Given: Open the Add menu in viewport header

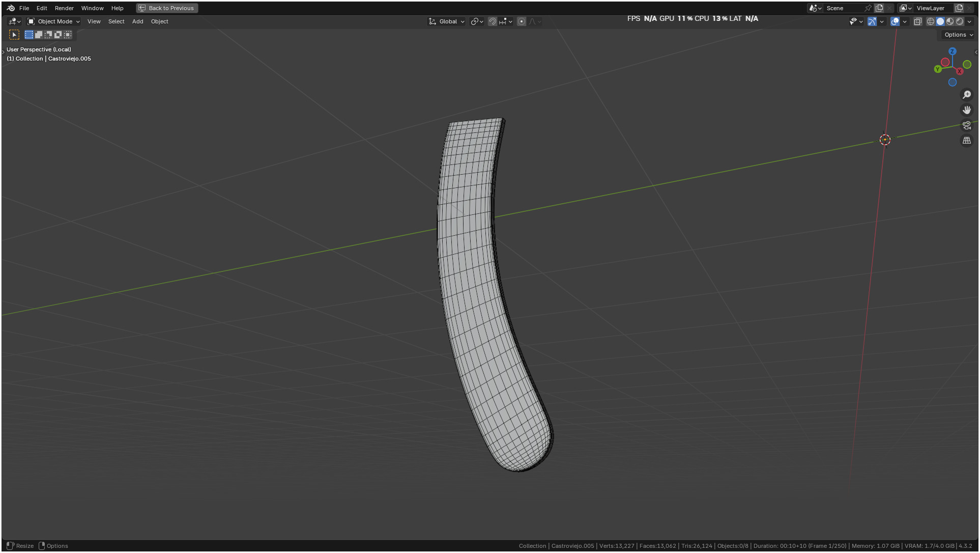Looking at the screenshot, I should tap(137, 21).
